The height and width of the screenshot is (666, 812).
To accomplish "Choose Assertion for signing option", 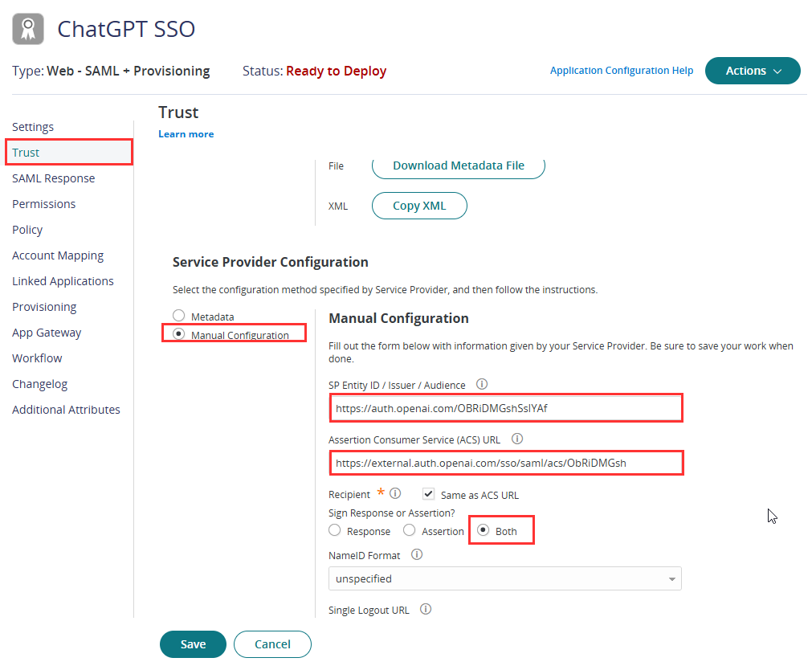I will click(409, 530).
